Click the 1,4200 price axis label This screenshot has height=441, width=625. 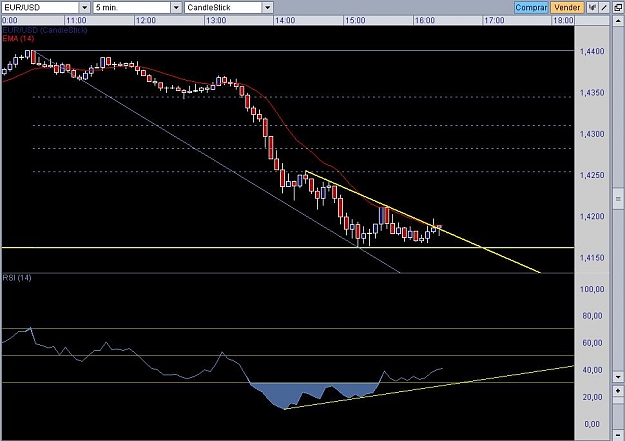pos(592,217)
